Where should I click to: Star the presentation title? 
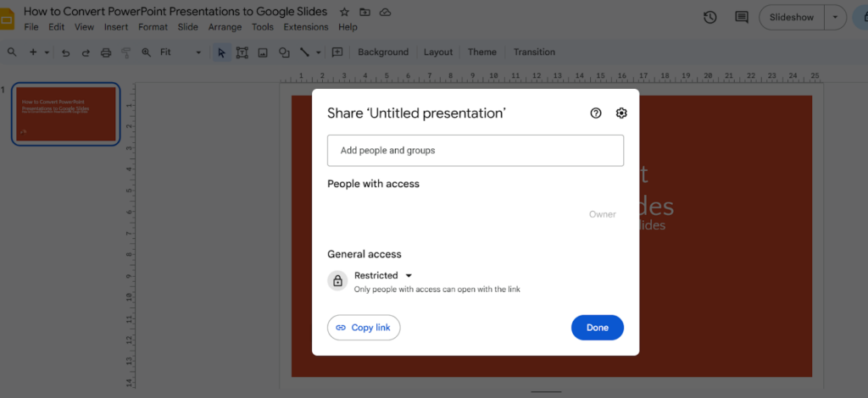(x=344, y=13)
